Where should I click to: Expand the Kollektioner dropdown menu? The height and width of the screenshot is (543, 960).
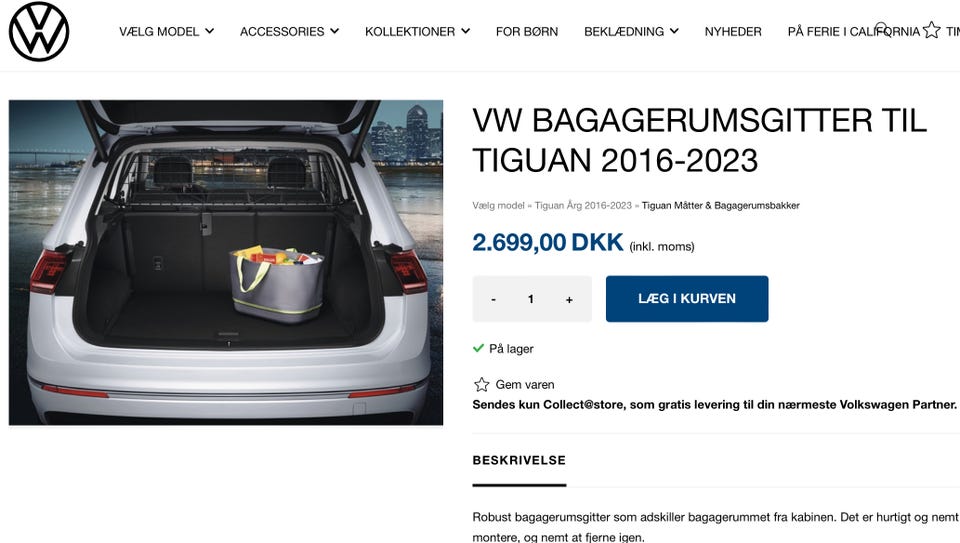click(418, 31)
